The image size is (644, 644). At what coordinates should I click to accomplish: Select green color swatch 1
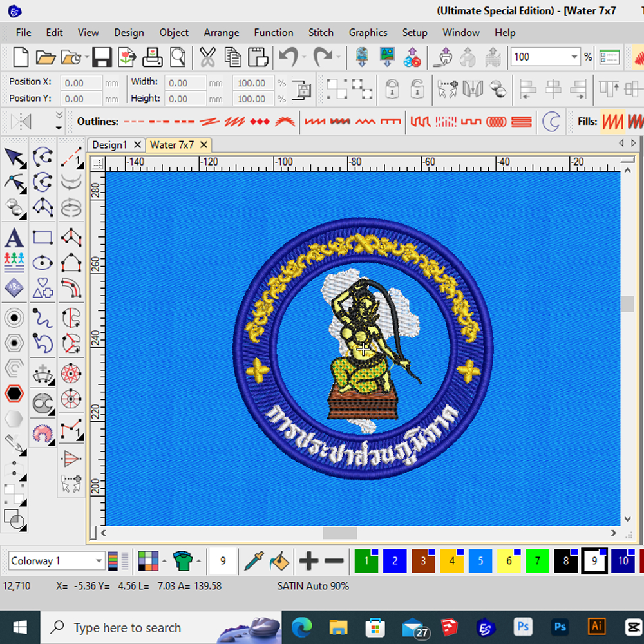point(366,561)
